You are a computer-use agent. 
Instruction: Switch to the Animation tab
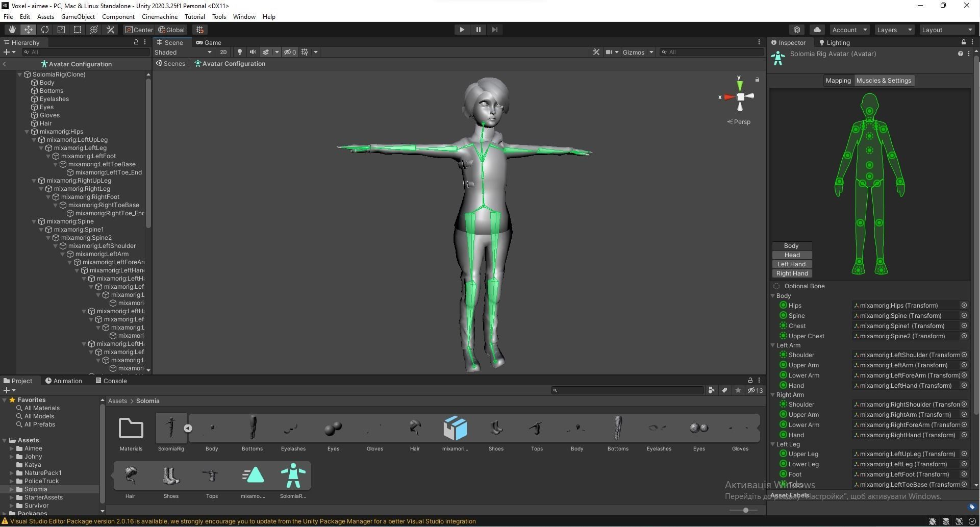click(63, 381)
